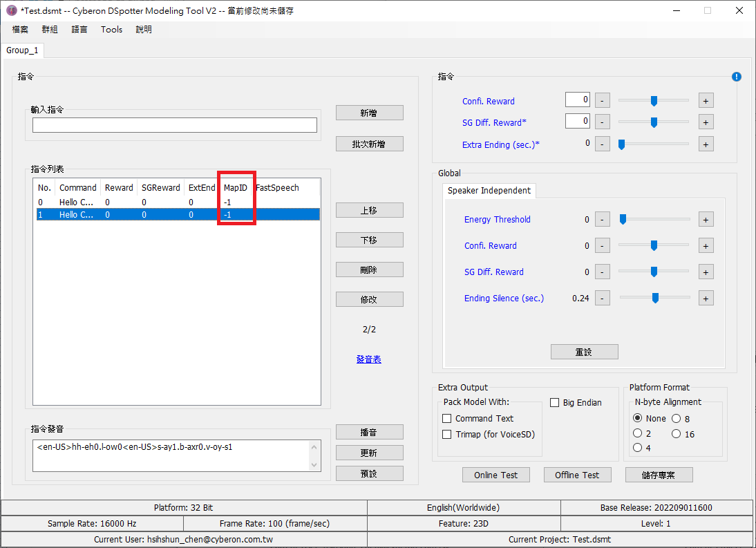This screenshot has width=756, height=548.
Task: Increase Extra Ending (sec.)* with the plus icon
Action: [x=706, y=144]
